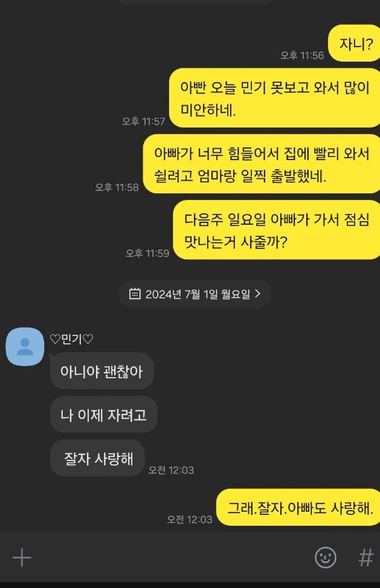This screenshot has height=588, width=380.
Task: Select the '나 이제 자려고' bubble
Action: coord(103,415)
